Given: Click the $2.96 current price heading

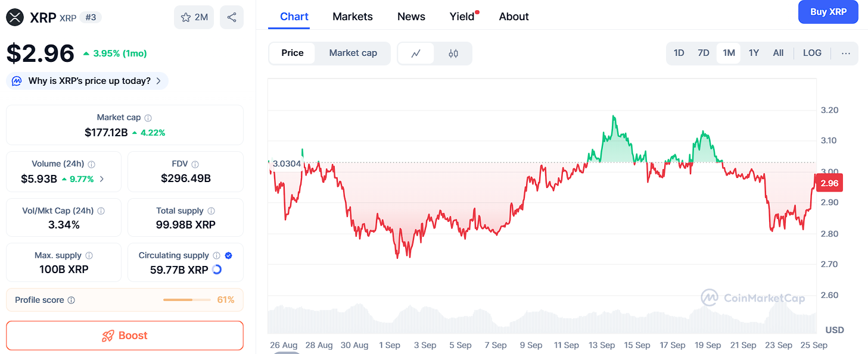Looking at the screenshot, I should tap(41, 54).
